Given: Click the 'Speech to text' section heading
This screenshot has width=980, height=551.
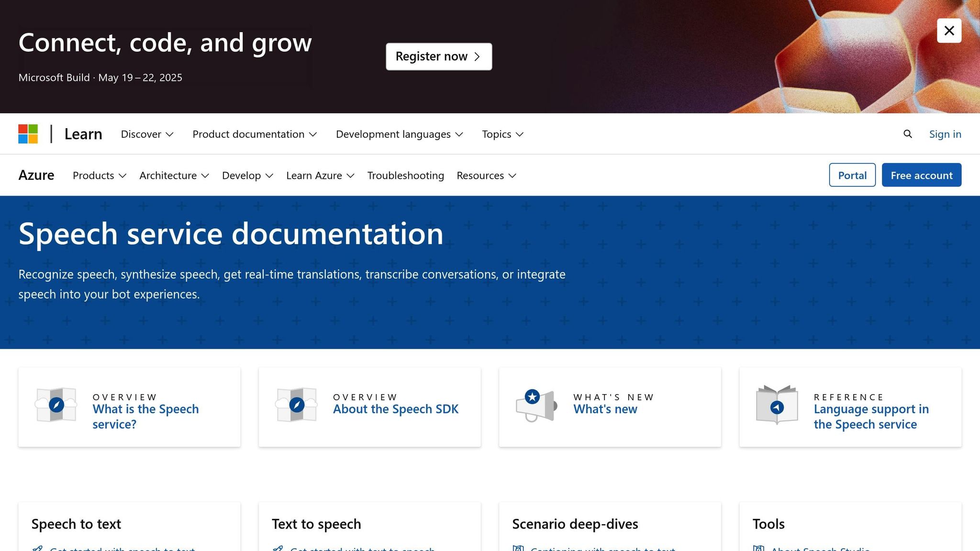Looking at the screenshot, I should click(76, 524).
